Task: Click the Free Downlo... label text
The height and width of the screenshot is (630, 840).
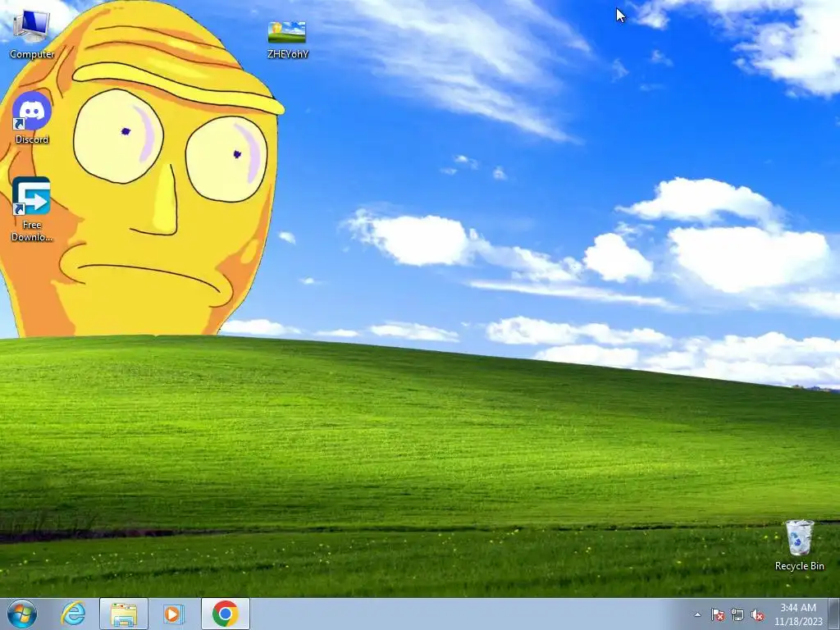Action: (x=32, y=231)
